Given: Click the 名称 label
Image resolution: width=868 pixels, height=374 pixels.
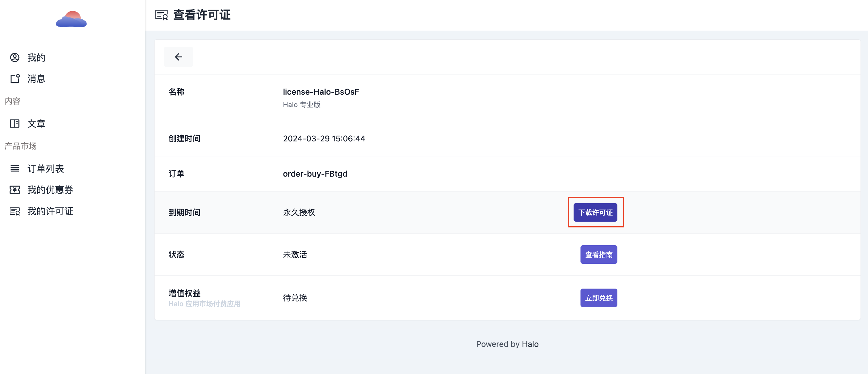Looking at the screenshot, I should point(176,92).
